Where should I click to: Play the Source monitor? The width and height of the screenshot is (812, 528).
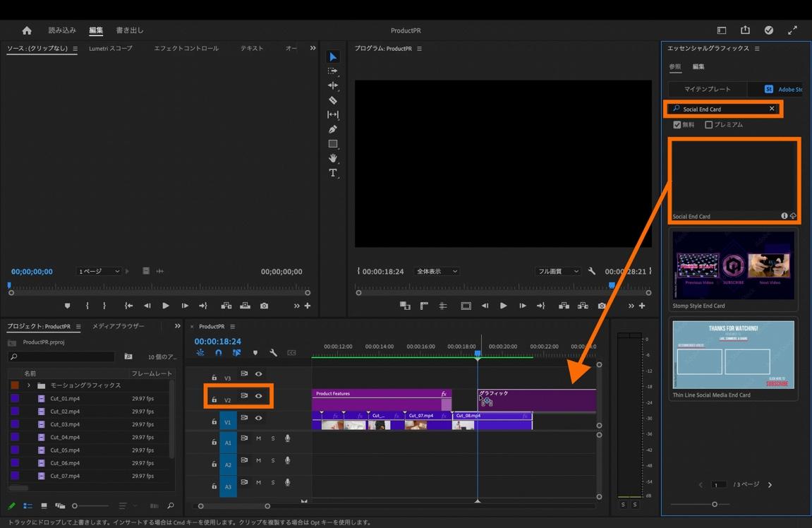click(166, 306)
